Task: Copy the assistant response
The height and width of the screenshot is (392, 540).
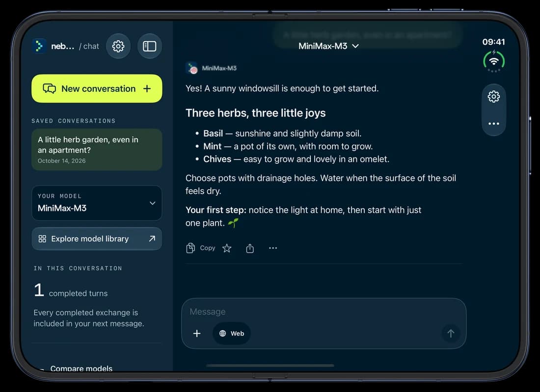Action: point(201,248)
